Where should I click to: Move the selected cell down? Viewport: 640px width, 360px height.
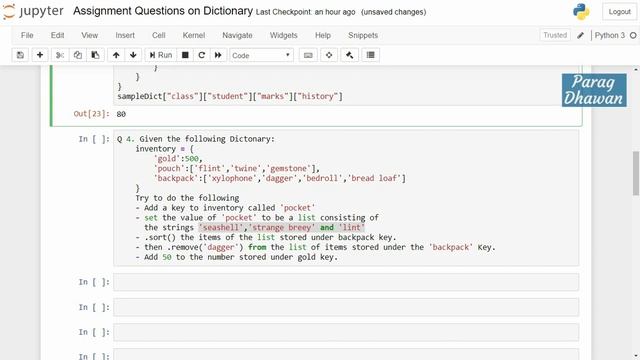133,55
